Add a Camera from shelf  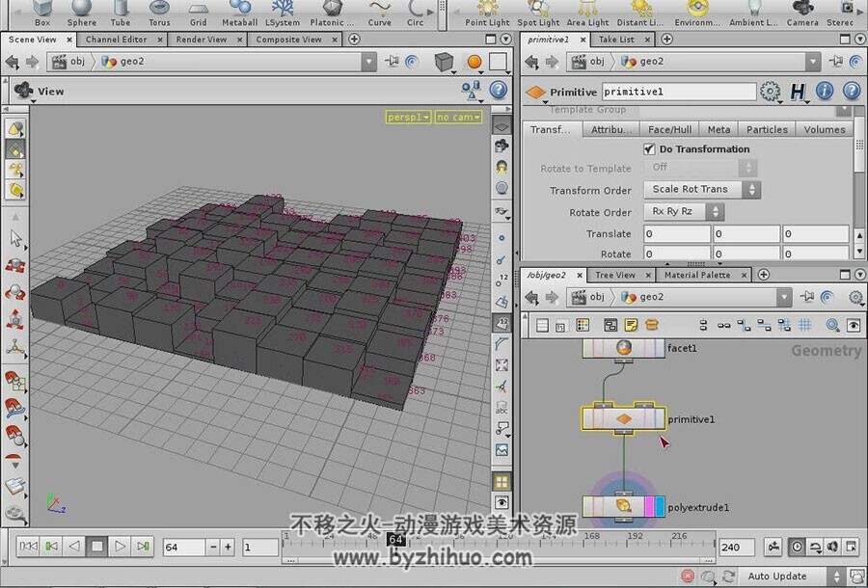(802, 13)
